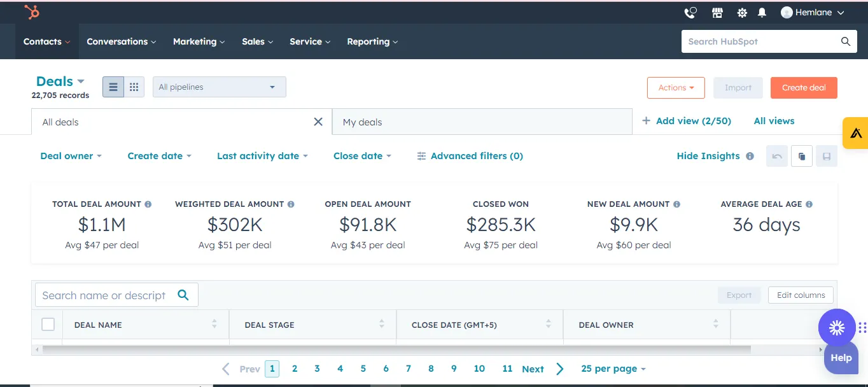Viewport: 868px width, 387px height.
Task: Switch to board grid view
Action: click(134, 87)
